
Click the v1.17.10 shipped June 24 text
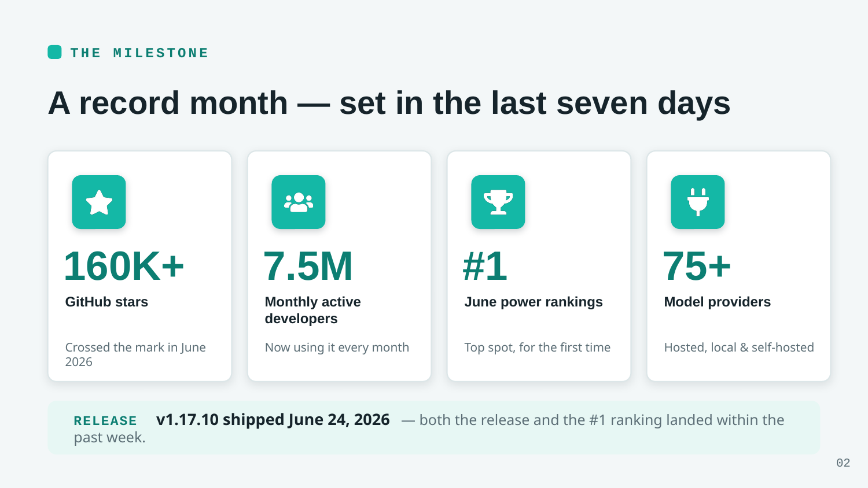pos(273,420)
